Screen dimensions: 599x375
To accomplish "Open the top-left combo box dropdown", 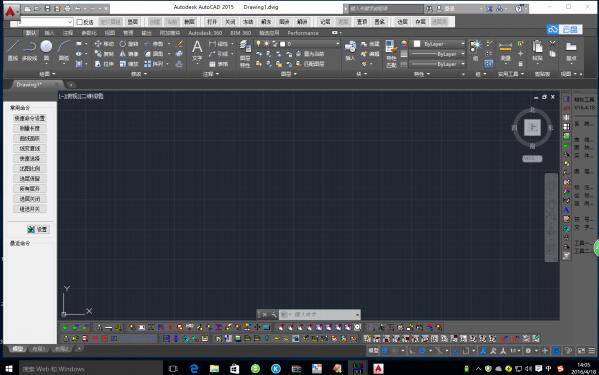I will coord(70,22).
